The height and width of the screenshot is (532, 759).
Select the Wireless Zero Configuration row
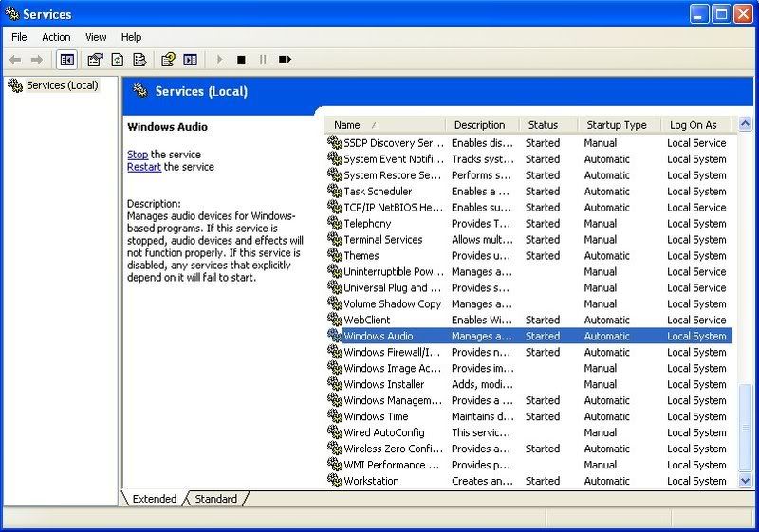(529, 449)
